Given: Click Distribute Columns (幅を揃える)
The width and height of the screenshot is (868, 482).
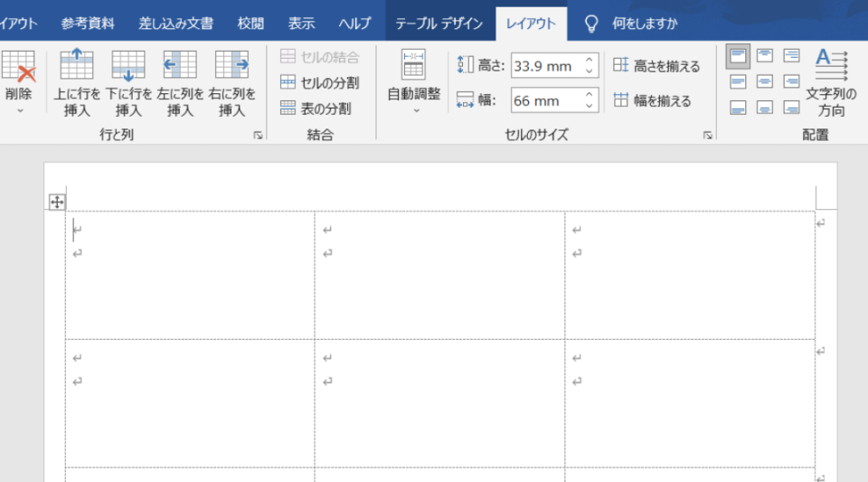Looking at the screenshot, I should (x=652, y=100).
